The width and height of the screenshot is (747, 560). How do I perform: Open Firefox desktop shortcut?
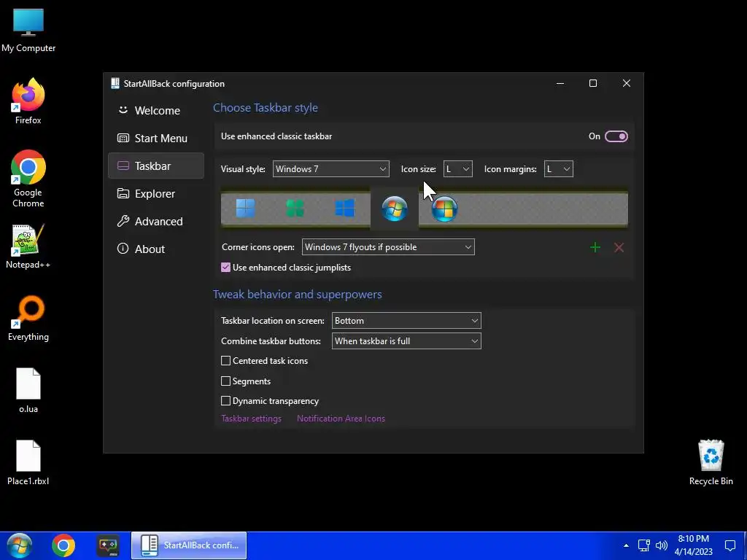point(28,101)
